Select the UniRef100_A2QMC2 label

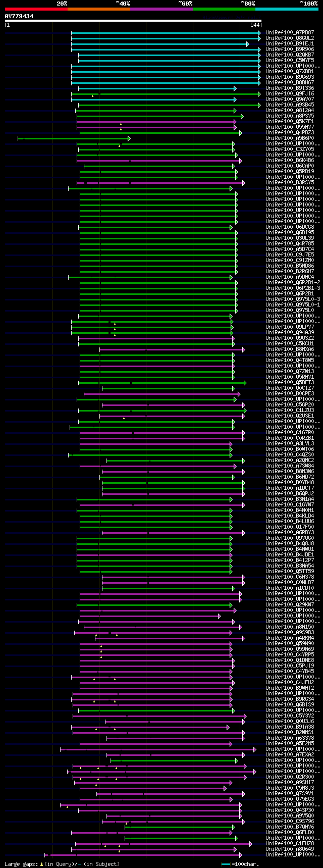[x=290, y=460]
